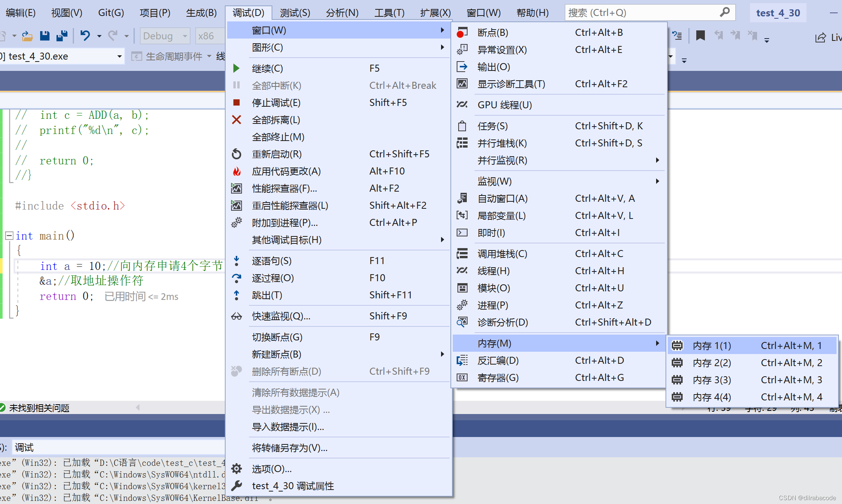The width and height of the screenshot is (842, 504).
Task: Click the Call Stack icon
Action: tap(462, 254)
